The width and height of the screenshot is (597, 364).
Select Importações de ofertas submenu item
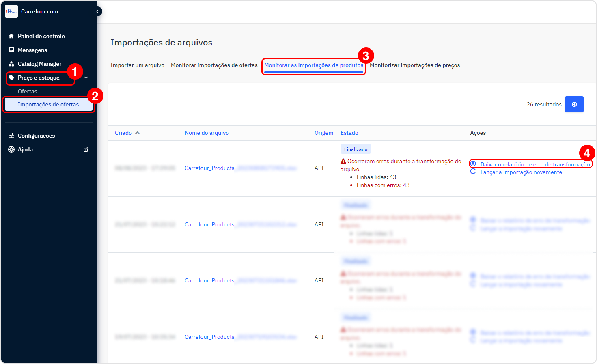[48, 104]
